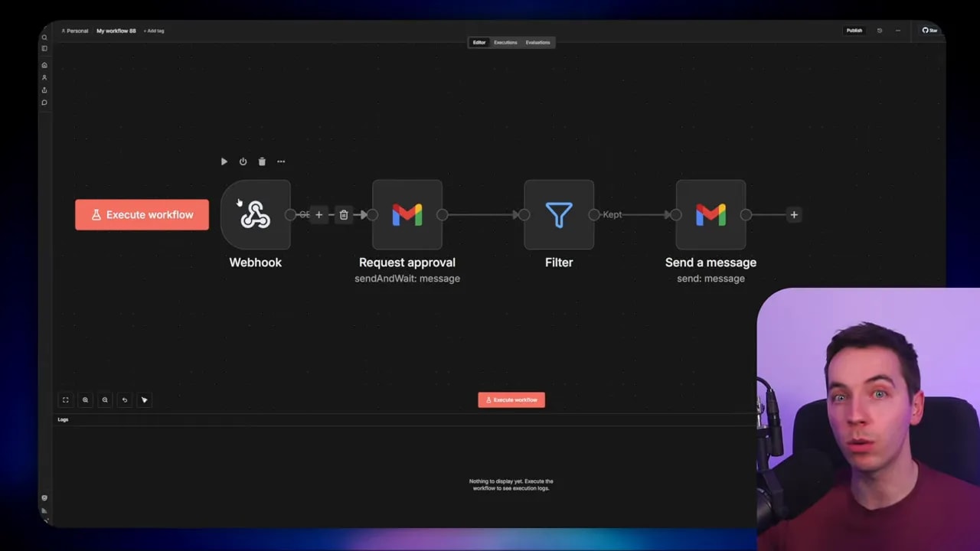Image resolution: width=980 pixels, height=551 pixels.
Task: Delete the Webhook node with the trash icon
Action: click(x=262, y=161)
